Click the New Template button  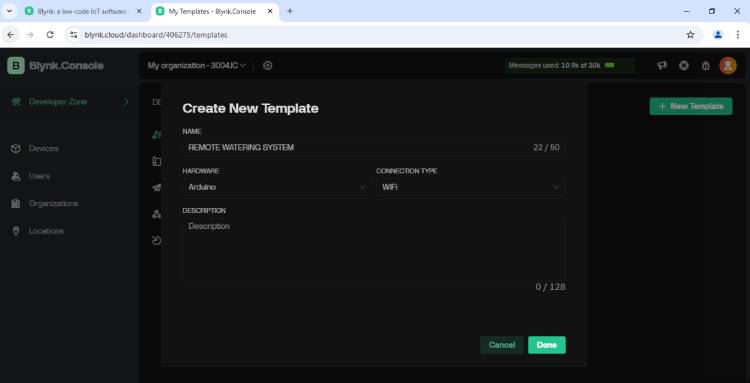(691, 106)
